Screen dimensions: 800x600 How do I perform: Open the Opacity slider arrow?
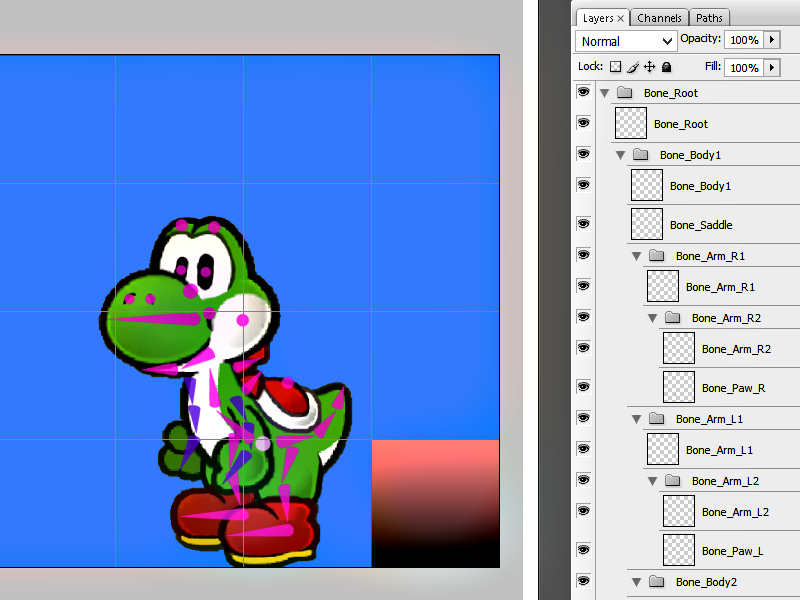[772, 40]
